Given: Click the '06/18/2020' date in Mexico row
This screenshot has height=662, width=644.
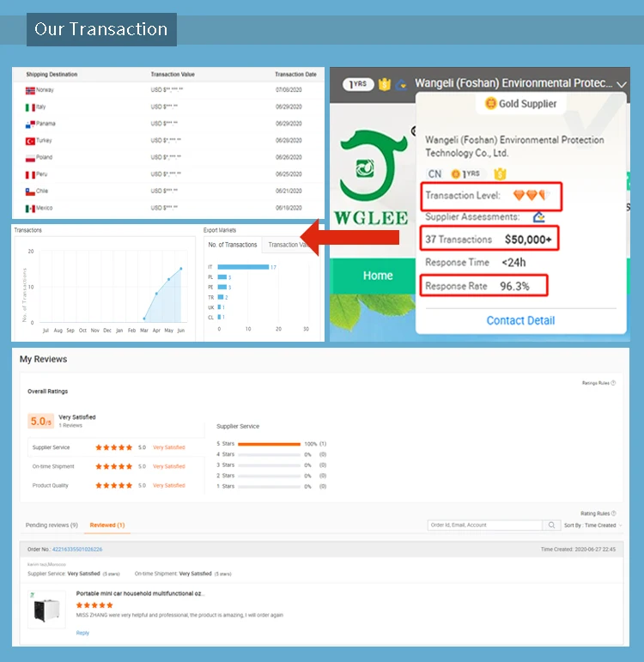Looking at the screenshot, I should 289,208.
